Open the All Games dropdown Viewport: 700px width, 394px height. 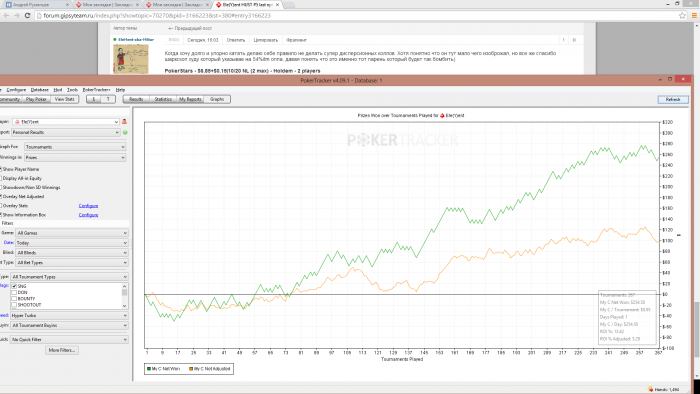pos(72,233)
